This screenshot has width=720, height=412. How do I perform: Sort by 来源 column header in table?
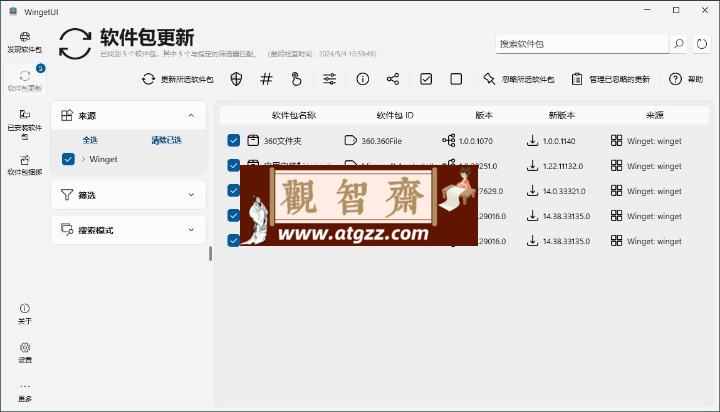(x=655, y=115)
